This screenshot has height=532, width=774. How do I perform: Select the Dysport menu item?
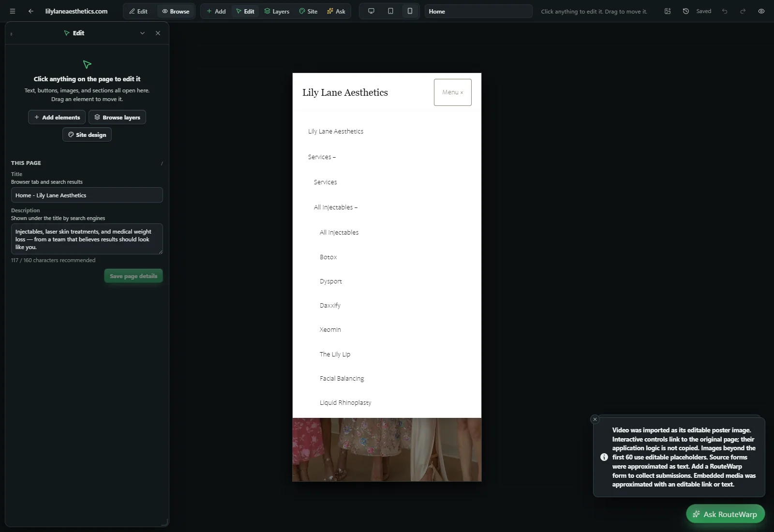point(331,281)
